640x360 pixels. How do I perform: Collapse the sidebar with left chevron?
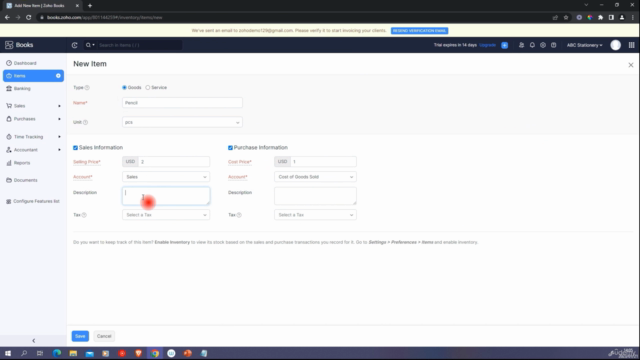click(33, 340)
